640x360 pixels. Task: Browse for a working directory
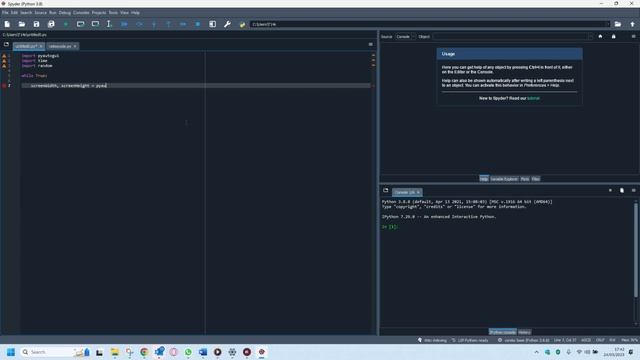(618, 24)
